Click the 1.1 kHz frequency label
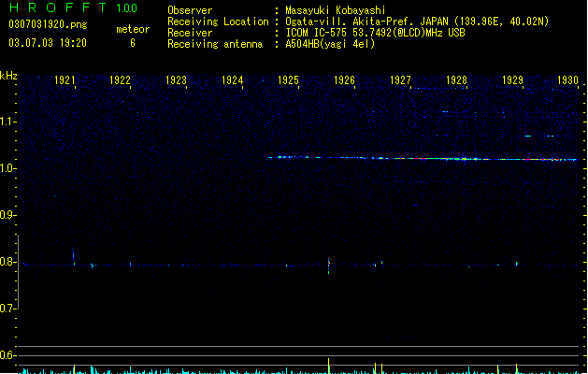The image size is (588, 374). click(7, 122)
